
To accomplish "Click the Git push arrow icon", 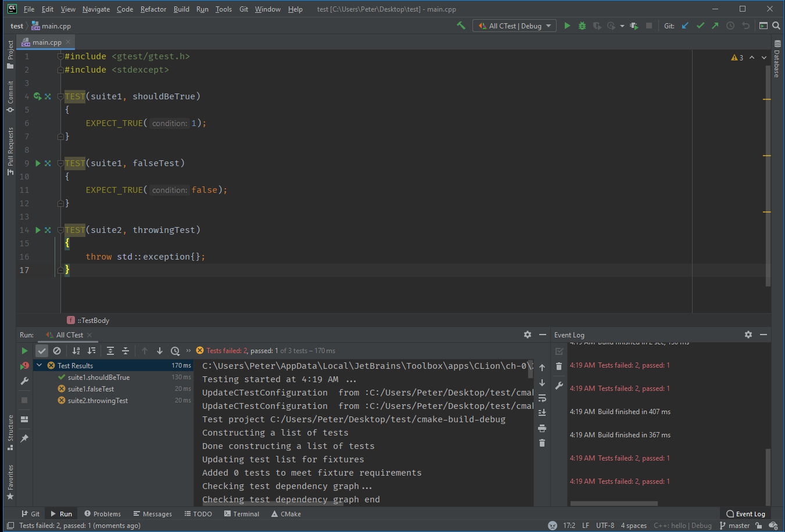I will [715, 26].
